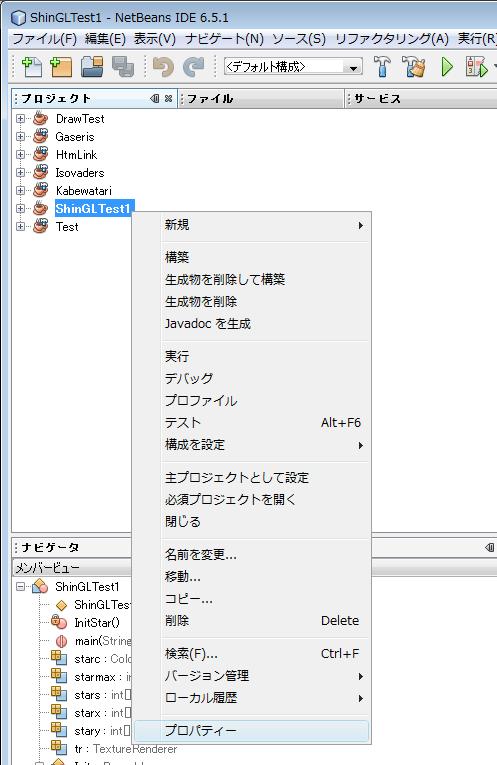Minimize the プロジェクト panel with its pin icon
The image size is (497, 765).
click(155, 99)
